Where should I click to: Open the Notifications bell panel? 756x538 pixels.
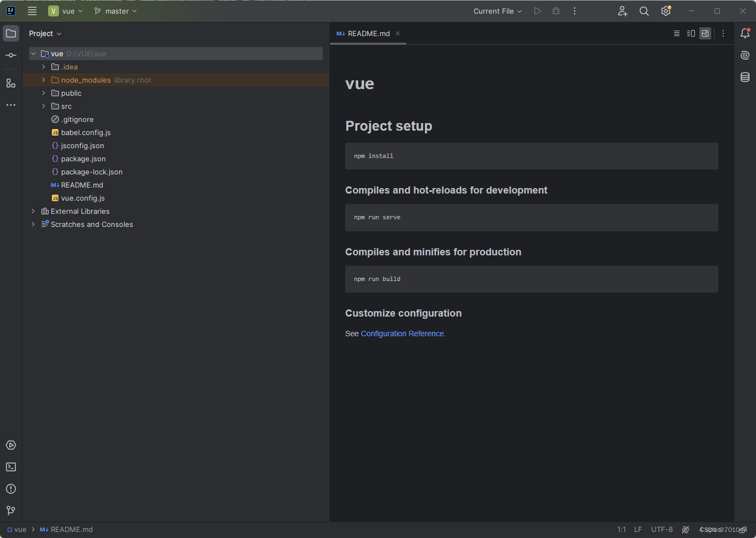tap(745, 33)
